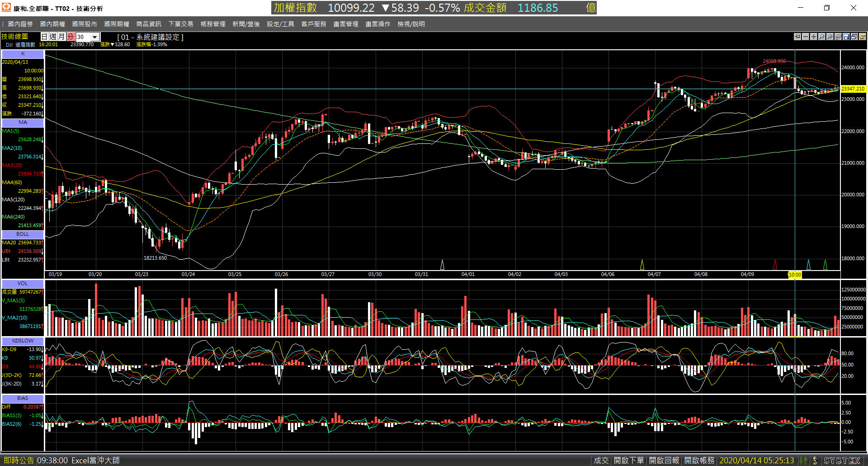This screenshot has width=868, height=466.
Task: Click the gold dollar status icon
Action: click(x=815, y=461)
